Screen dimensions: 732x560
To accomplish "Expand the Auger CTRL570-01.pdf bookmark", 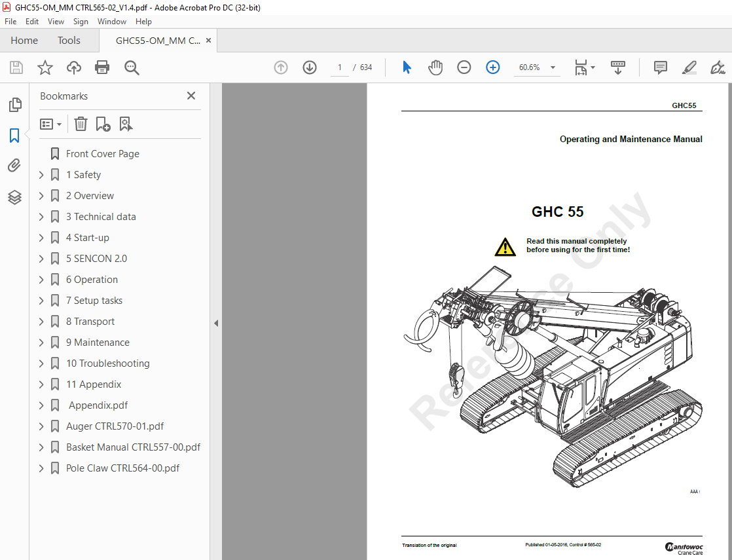I will click(41, 426).
